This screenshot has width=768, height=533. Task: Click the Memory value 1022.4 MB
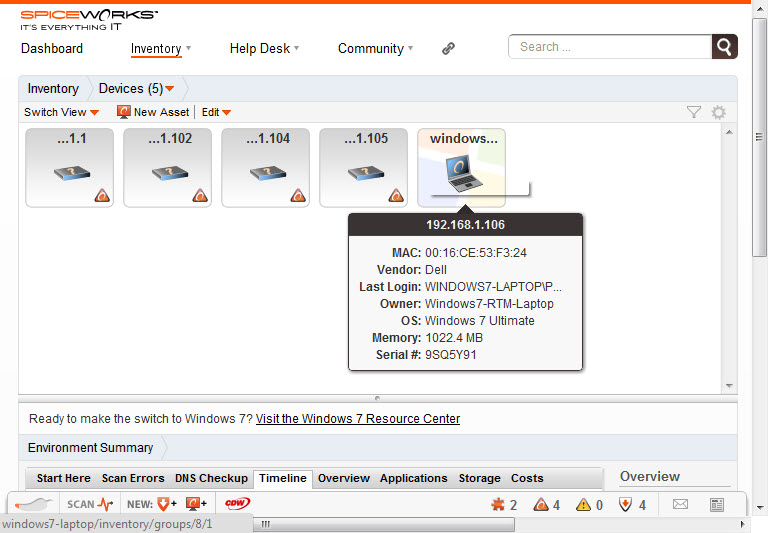pos(454,338)
